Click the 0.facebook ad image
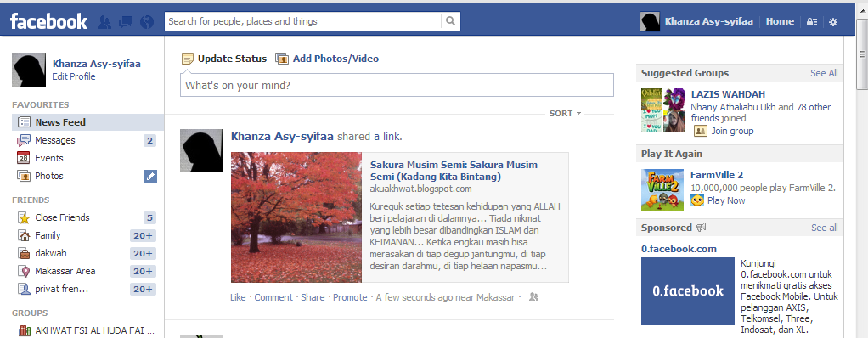Screen dimensions: 868x338 pyautogui.click(x=688, y=291)
